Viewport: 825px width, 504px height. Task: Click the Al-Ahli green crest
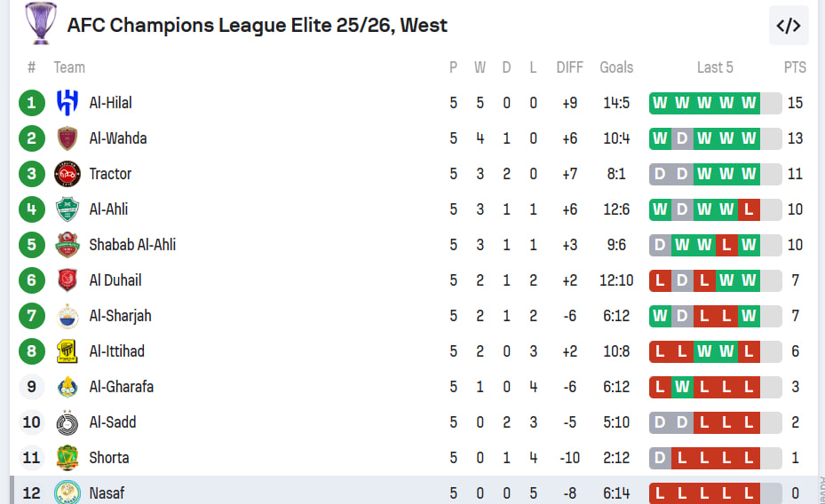click(x=67, y=209)
